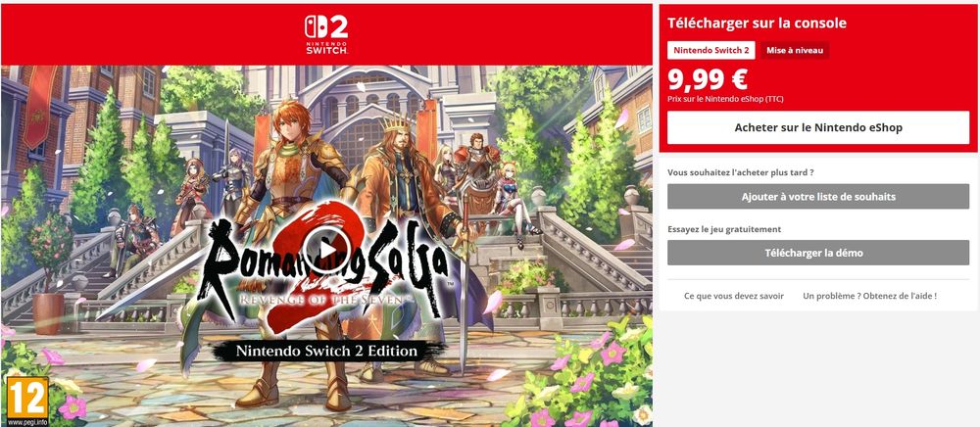
Task: Select the Nintendo Switch 2 version option
Action: [x=710, y=51]
